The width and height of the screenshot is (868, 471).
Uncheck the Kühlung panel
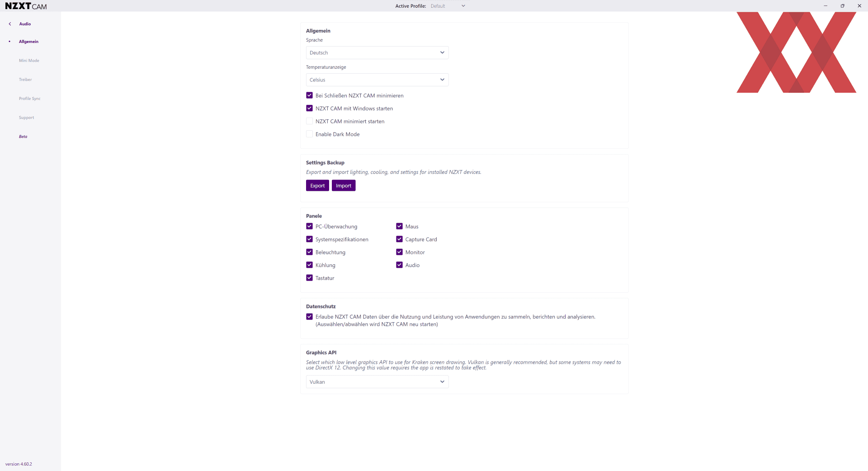pyautogui.click(x=309, y=265)
